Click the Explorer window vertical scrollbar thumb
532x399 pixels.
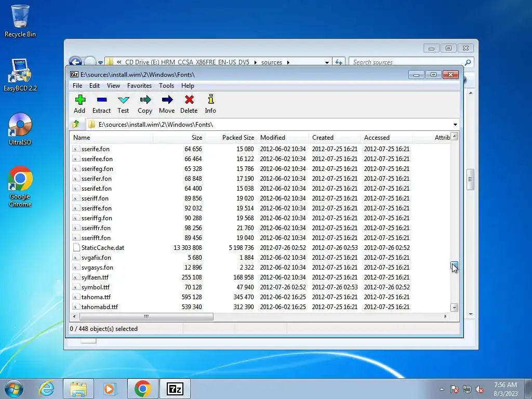click(470, 179)
